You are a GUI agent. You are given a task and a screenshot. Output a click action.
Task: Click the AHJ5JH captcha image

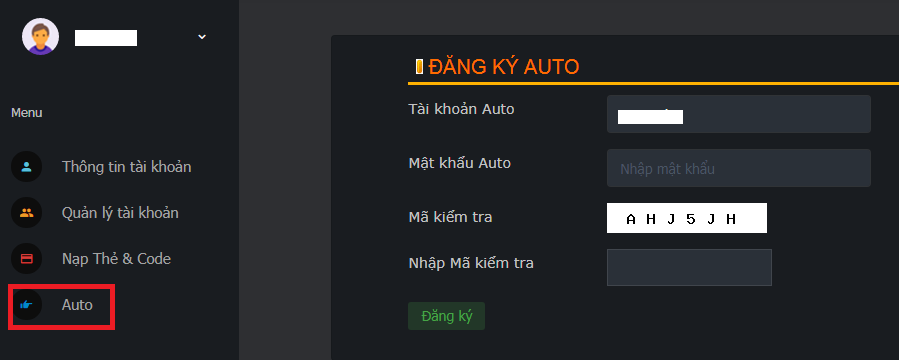pyautogui.click(x=686, y=218)
